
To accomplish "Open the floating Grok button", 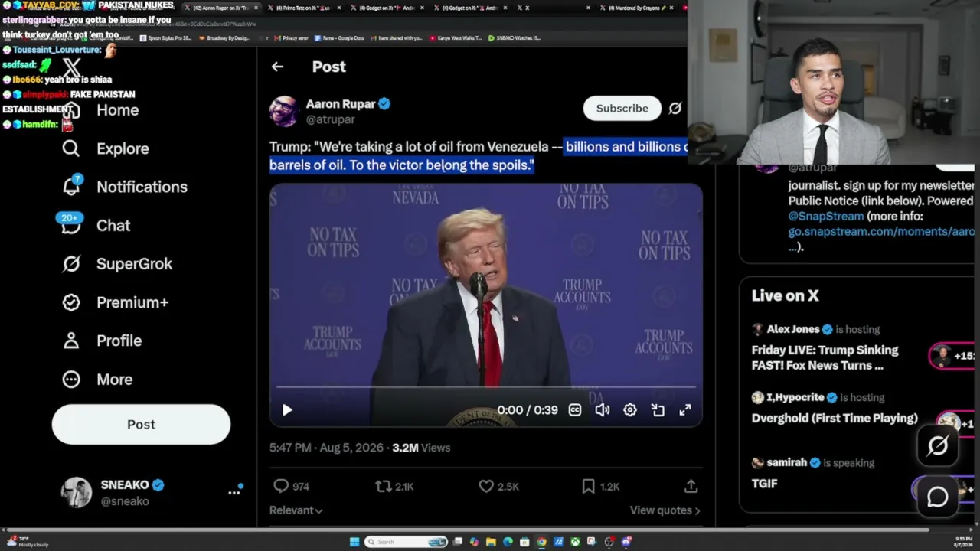I will click(x=938, y=446).
